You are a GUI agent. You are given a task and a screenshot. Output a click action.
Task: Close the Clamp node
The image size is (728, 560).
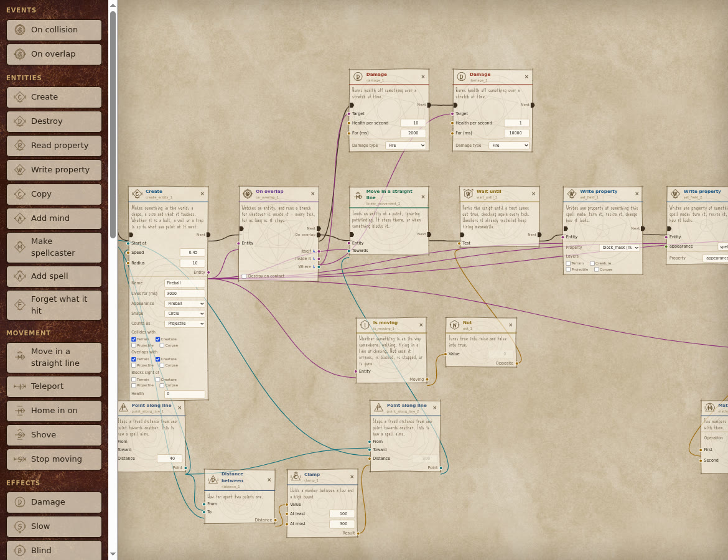(352, 477)
